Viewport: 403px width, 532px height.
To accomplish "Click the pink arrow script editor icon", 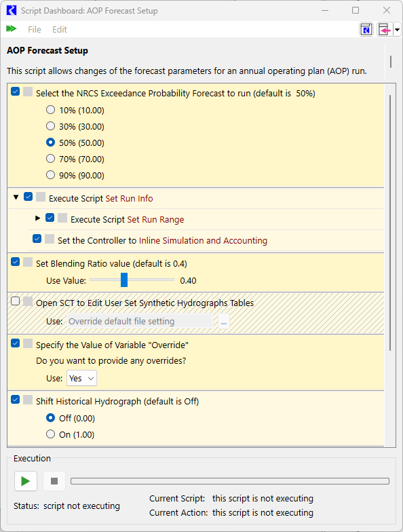I will coord(385,30).
